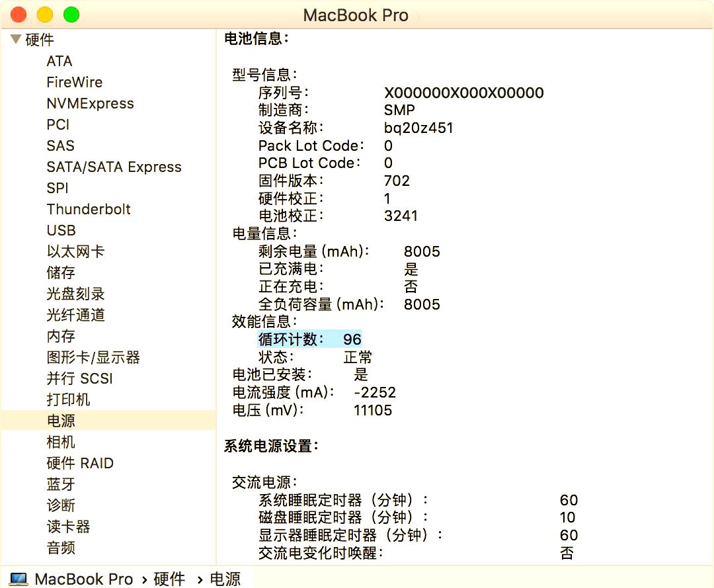Choose SAS from the sidebar
The width and height of the screenshot is (714, 588).
click(60, 146)
